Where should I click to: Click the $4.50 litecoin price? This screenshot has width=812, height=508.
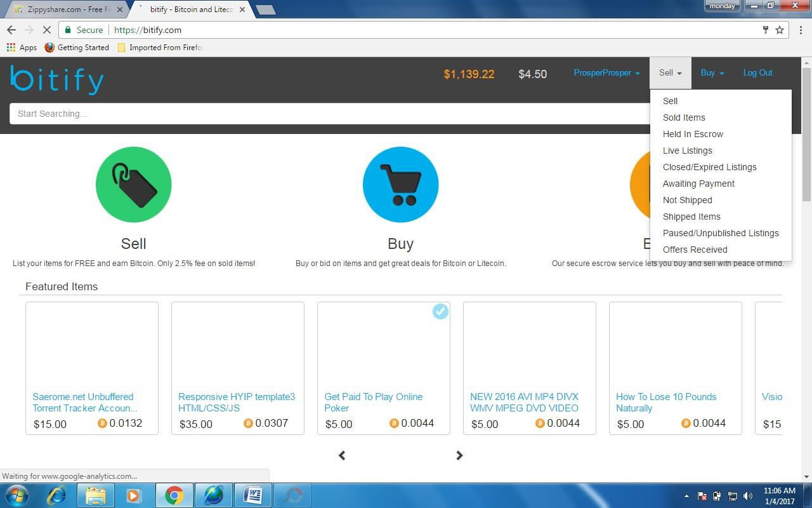pyautogui.click(x=532, y=74)
